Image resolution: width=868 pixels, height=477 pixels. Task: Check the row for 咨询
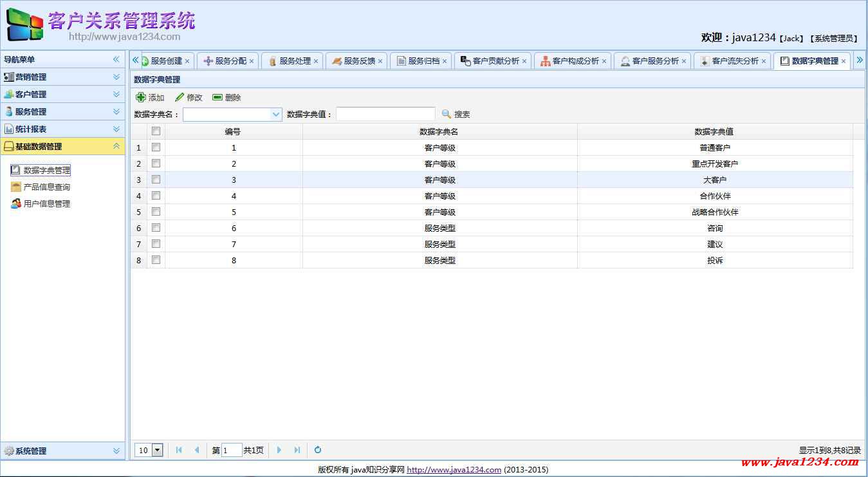156,228
